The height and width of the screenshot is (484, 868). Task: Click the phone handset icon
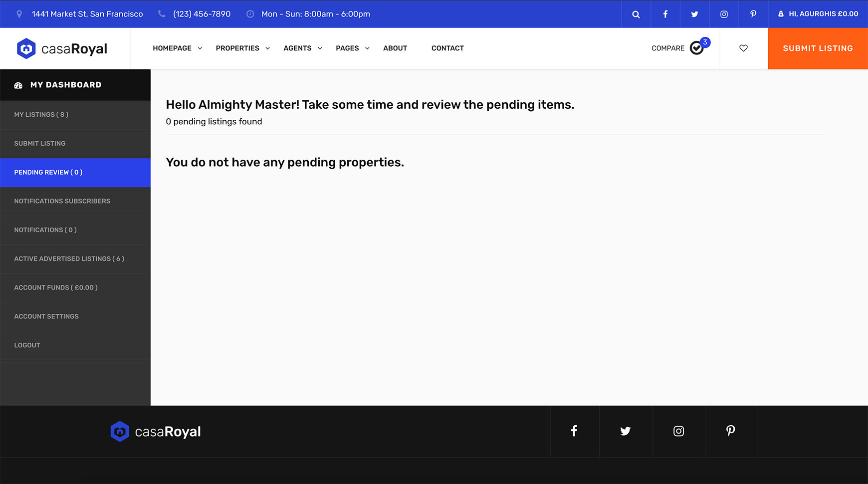coord(162,14)
